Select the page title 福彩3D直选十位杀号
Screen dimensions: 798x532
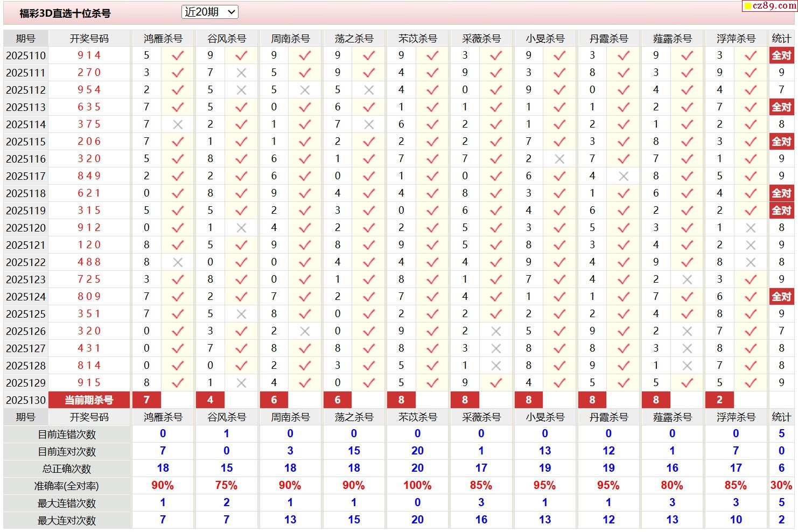point(65,13)
